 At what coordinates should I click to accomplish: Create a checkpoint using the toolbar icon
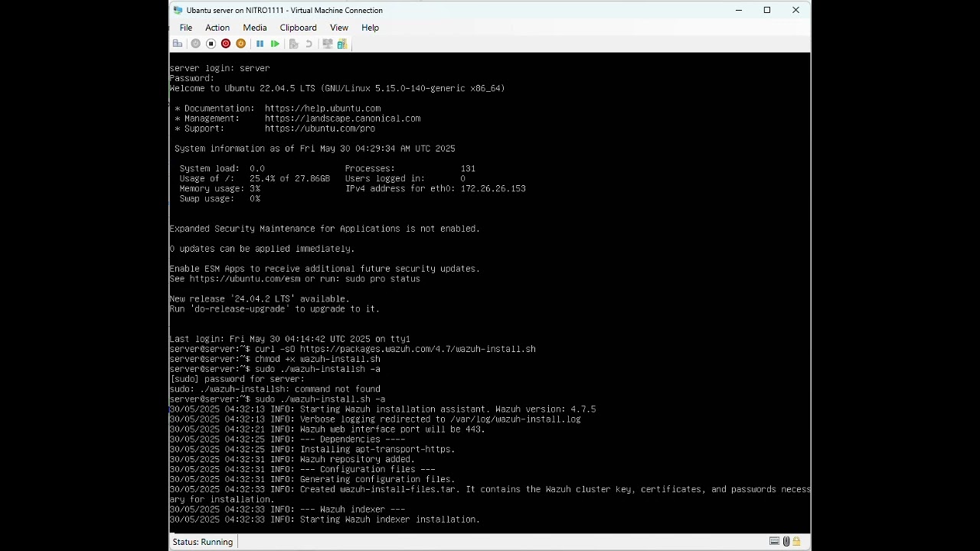point(293,44)
